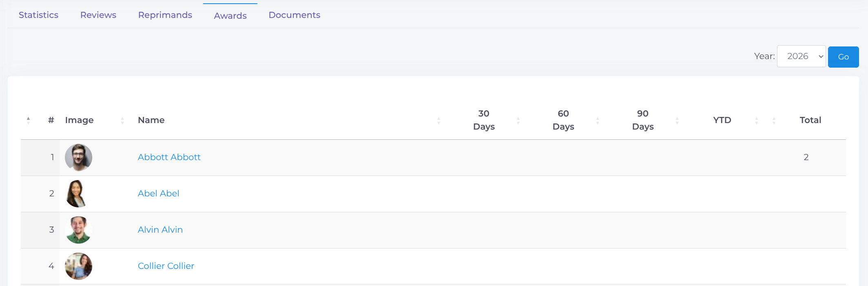This screenshot has height=286, width=868.
Task: Click Abel Abel's profile photo
Action: (78, 194)
